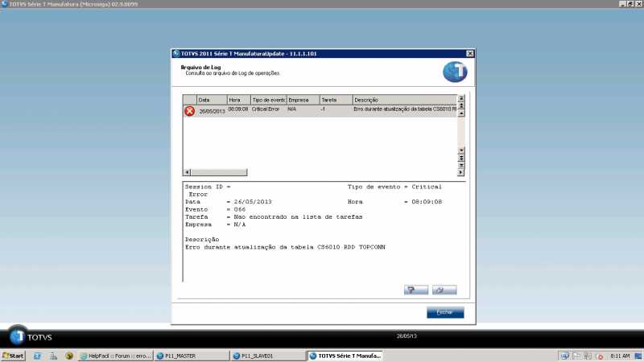Click the first system tray icon

(565, 356)
